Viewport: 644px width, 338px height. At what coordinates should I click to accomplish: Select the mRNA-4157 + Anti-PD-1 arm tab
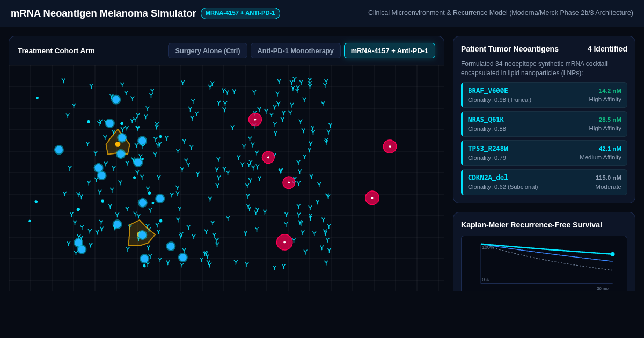[x=390, y=51]
